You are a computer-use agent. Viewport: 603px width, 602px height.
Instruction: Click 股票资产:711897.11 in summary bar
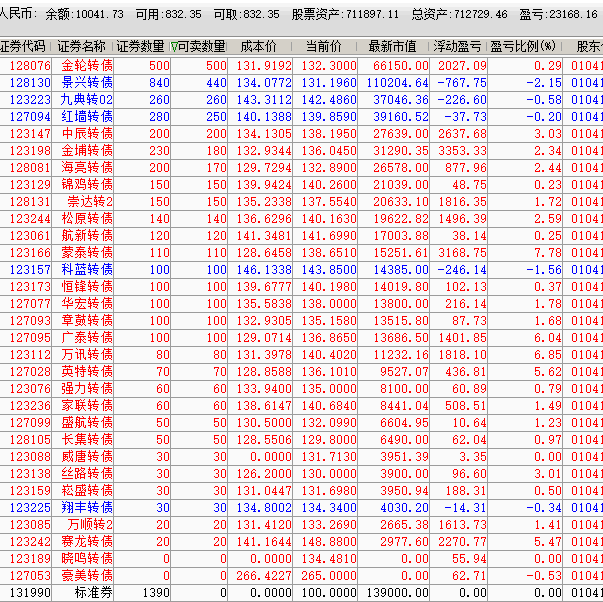pos(345,15)
